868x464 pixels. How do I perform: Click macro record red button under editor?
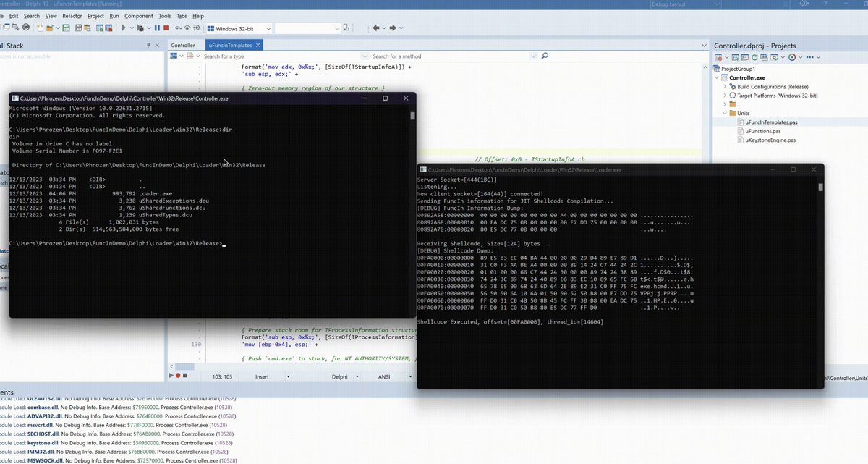178,376
